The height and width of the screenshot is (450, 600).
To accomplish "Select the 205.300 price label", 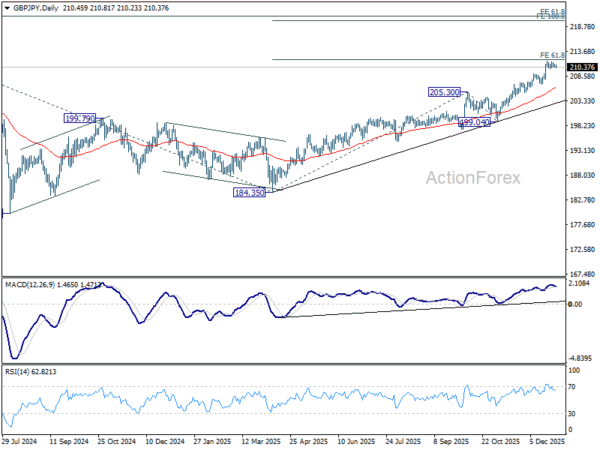I will pyautogui.click(x=444, y=92).
